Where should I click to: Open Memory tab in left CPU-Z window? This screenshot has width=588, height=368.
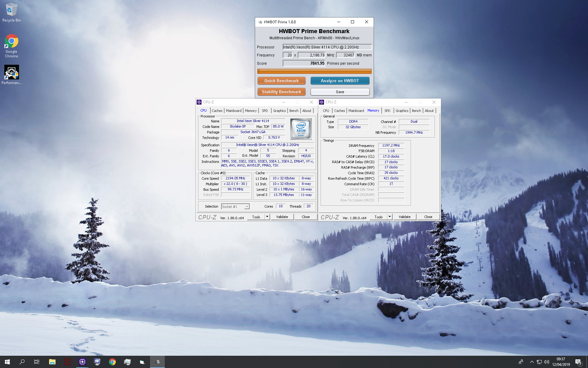click(251, 111)
